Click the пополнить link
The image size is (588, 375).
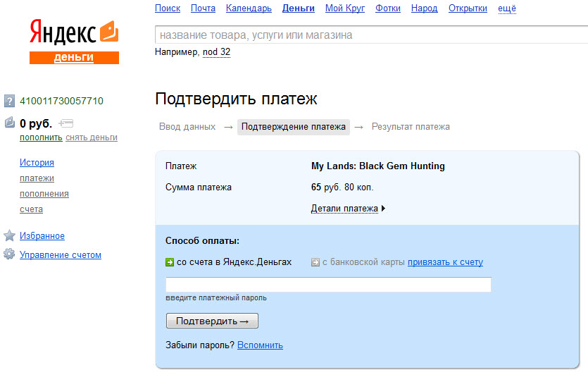pos(41,137)
